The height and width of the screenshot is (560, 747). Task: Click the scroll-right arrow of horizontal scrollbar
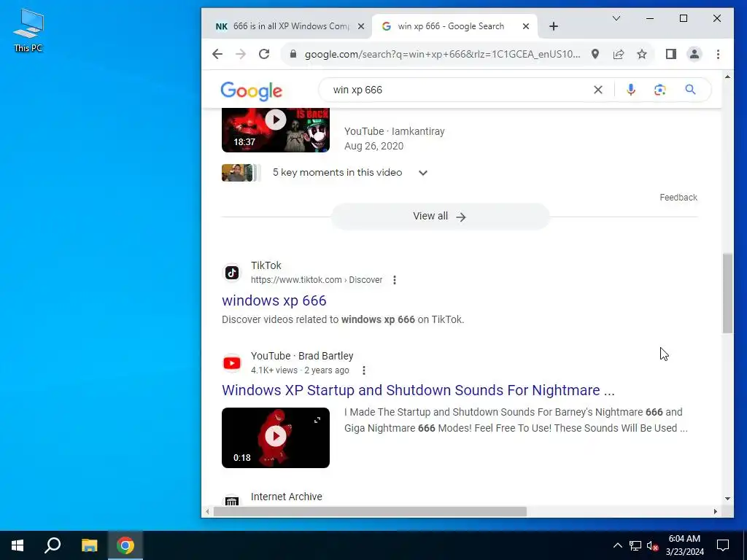click(715, 511)
